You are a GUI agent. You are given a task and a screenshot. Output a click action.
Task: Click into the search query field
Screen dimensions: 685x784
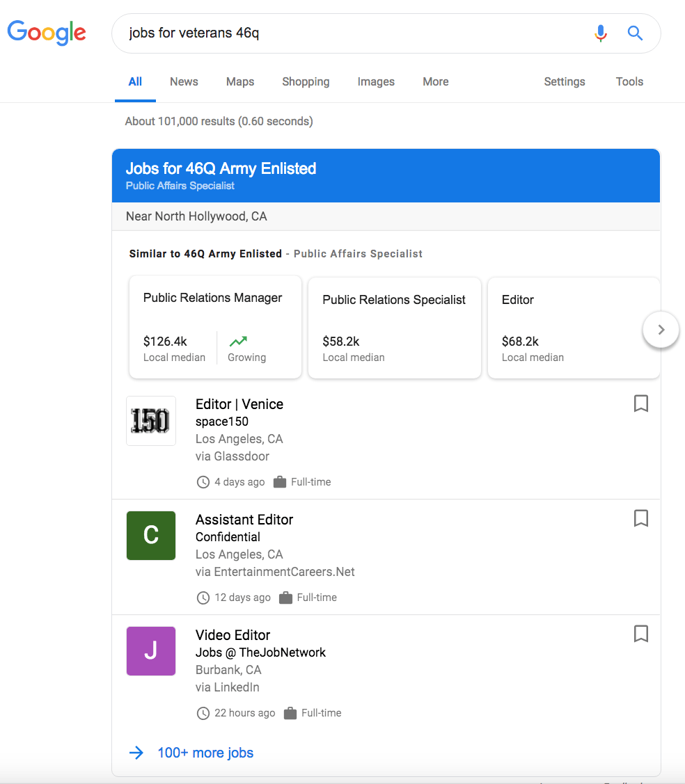tap(348, 33)
